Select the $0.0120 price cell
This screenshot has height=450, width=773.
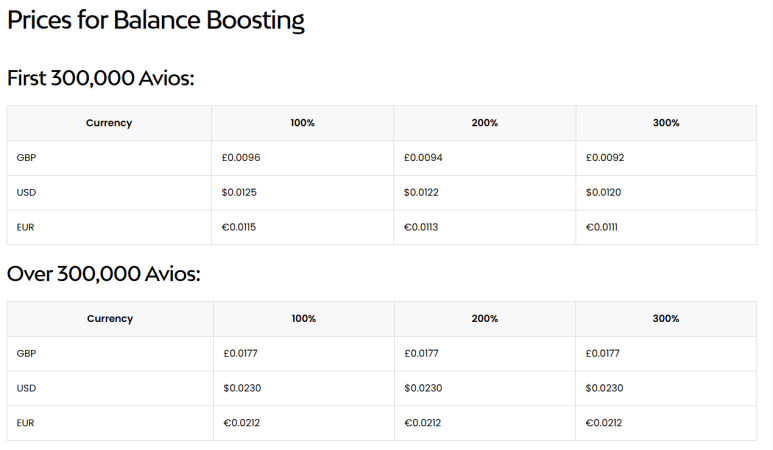pyautogui.click(x=666, y=193)
